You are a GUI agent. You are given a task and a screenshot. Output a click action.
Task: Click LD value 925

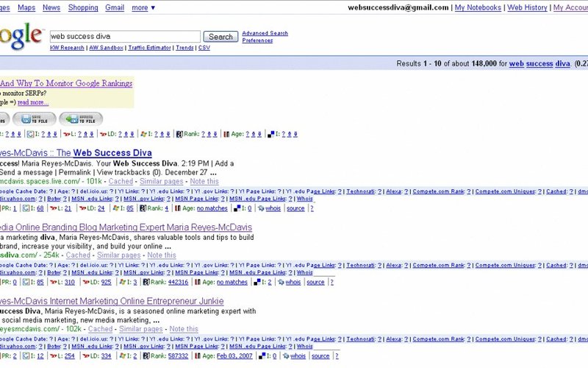click(x=106, y=282)
